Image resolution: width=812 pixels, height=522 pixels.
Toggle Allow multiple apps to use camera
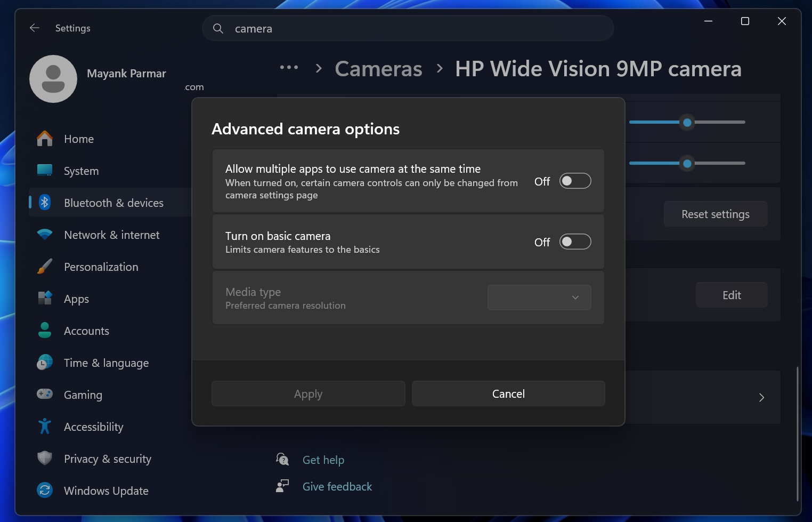pos(575,181)
